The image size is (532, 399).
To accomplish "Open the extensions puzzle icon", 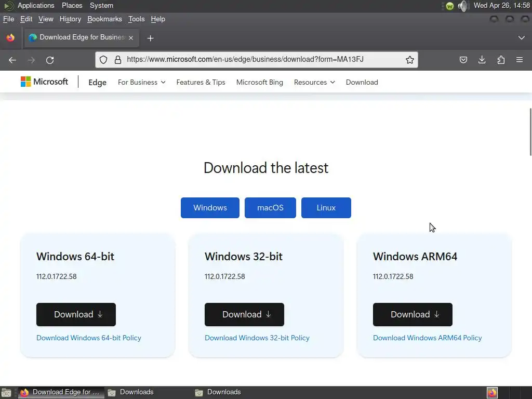I will pyautogui.click(x=501, y=60).
